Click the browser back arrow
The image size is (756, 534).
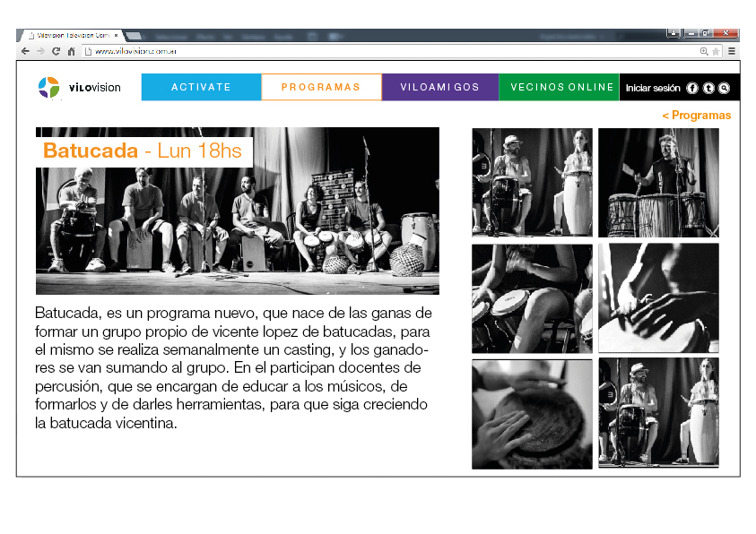[25, 51]
